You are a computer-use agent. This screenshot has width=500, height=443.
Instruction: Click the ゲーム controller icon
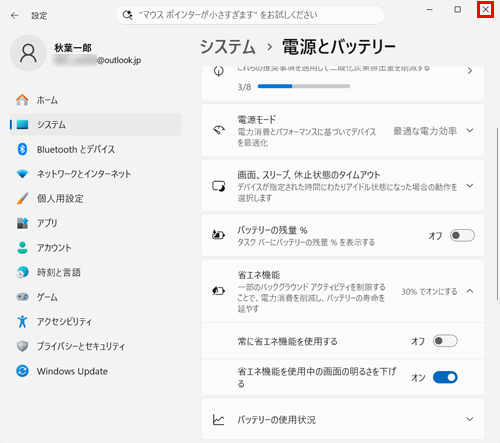pos(22,297)
